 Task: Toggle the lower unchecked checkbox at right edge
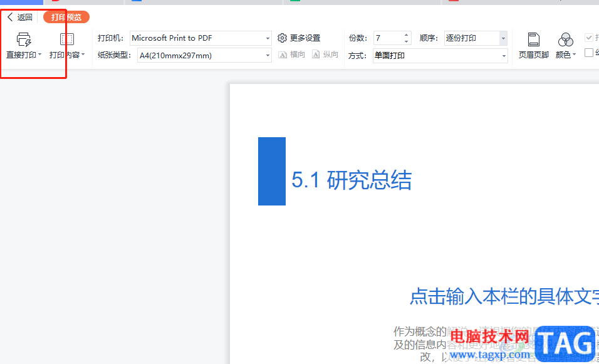[589, 53]
